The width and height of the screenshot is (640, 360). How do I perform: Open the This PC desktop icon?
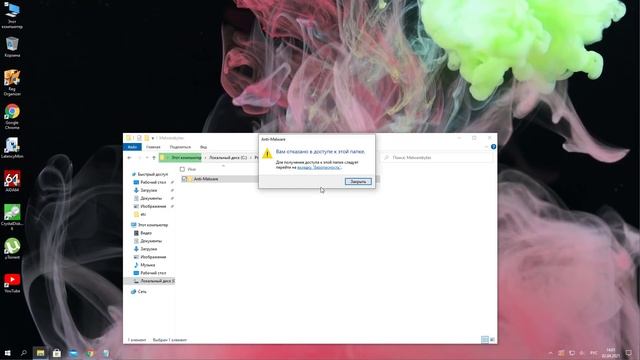[x=12, y=16]
